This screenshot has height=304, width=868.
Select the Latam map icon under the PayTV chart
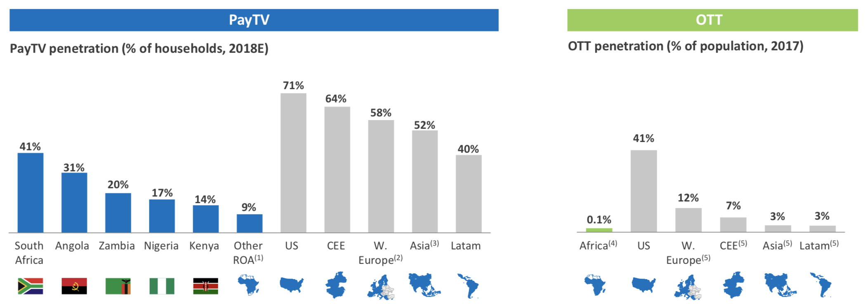point(468,285)
